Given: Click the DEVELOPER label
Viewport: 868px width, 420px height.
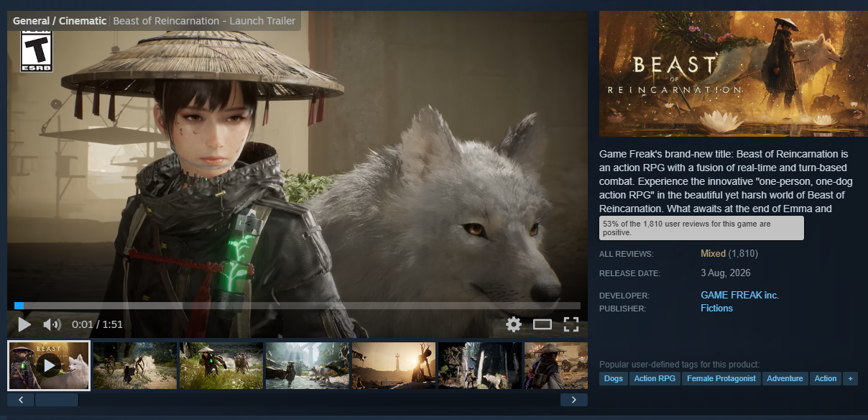Looking at the screenshot, I should click(624, 296).
